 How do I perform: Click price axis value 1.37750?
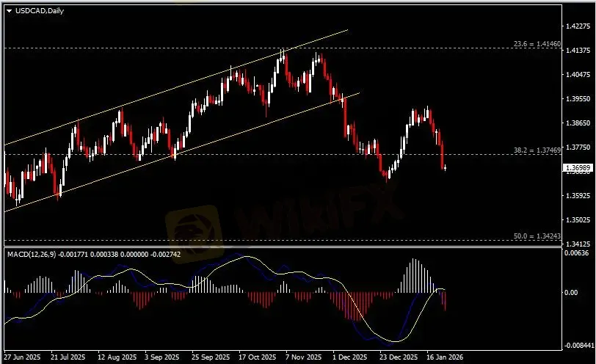tap(578, 147)
